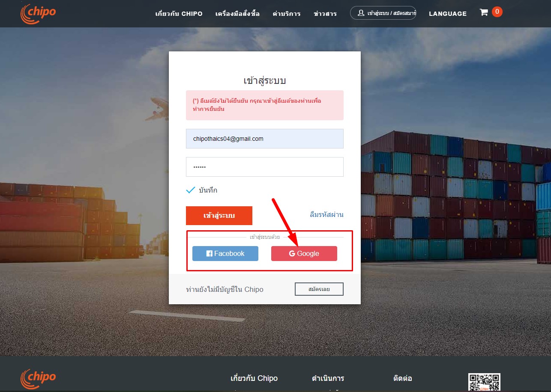This screenshot has width=551, height=392.
Task: Click the password input field
Action: [x=265, y=167]
